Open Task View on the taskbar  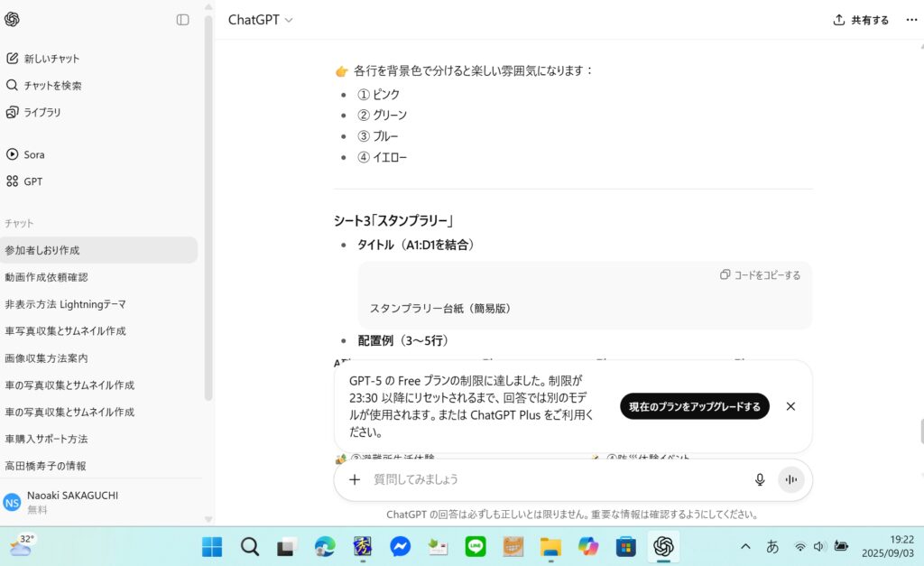(x=287, y=547)
